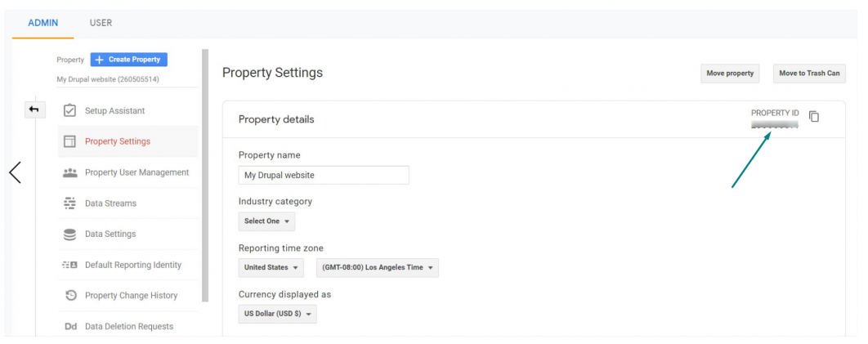Copy the Property ID with copy icon
The height and width of the screenshot is (344, 868).
pyautogui.click(x=813, y=117)
